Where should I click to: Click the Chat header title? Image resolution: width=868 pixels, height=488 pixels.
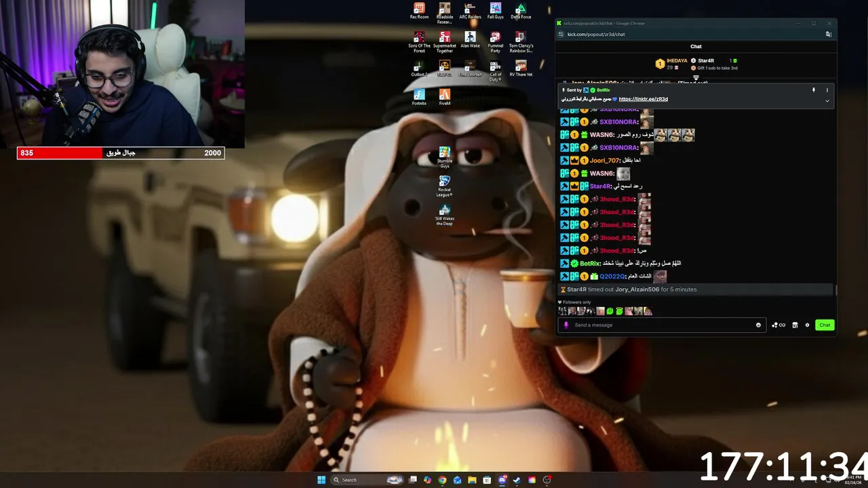tap(696, 47)
